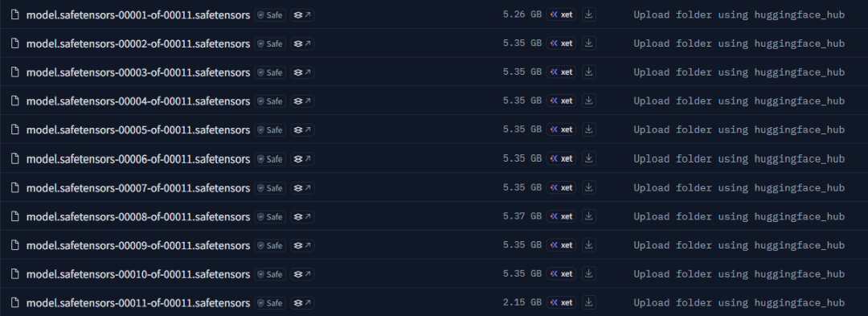Open tensor viewer for shard 00011
This screenshot has width=868, height=316.
click(302, 302)
